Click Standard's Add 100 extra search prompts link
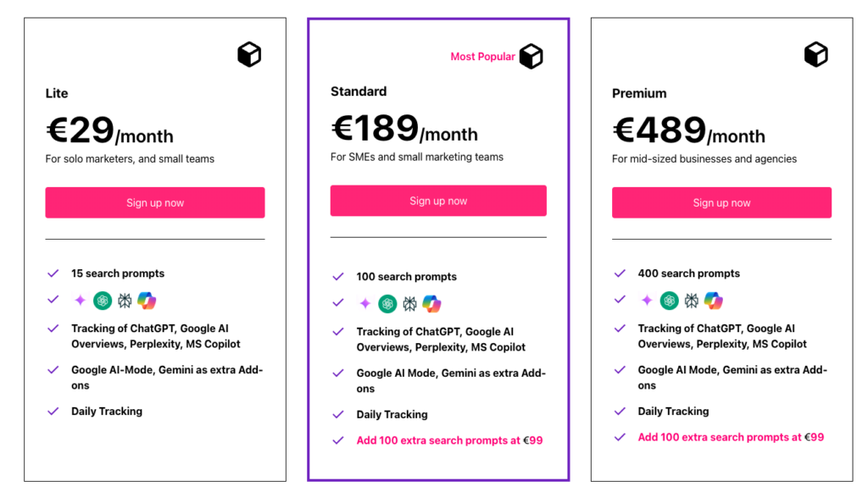This screenshot has height=492, width=868. click(x=449, y=440)
